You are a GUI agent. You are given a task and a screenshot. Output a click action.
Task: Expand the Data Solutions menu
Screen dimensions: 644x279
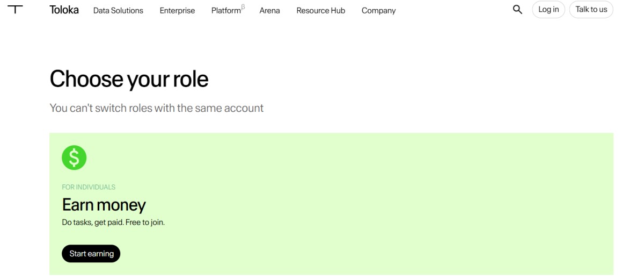(x=118, y=10)
